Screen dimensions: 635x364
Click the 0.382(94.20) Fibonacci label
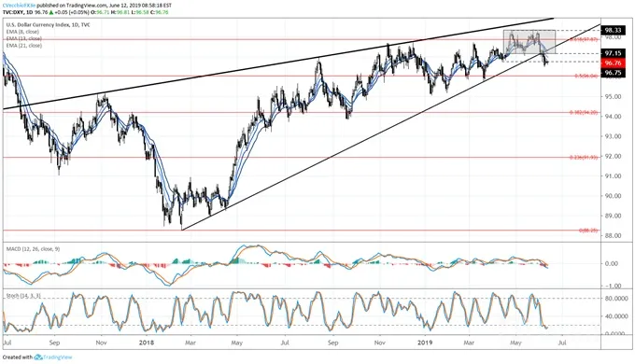coord(584,113)
